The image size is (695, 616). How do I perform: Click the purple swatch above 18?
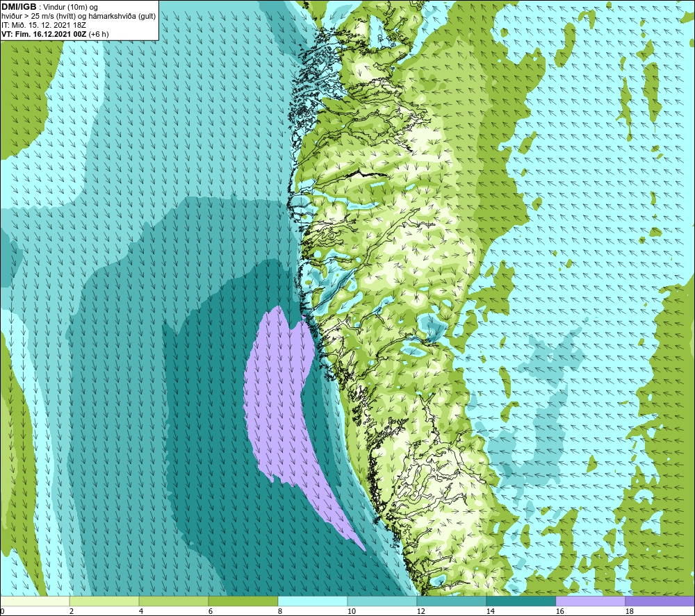(x=660, y=601)
